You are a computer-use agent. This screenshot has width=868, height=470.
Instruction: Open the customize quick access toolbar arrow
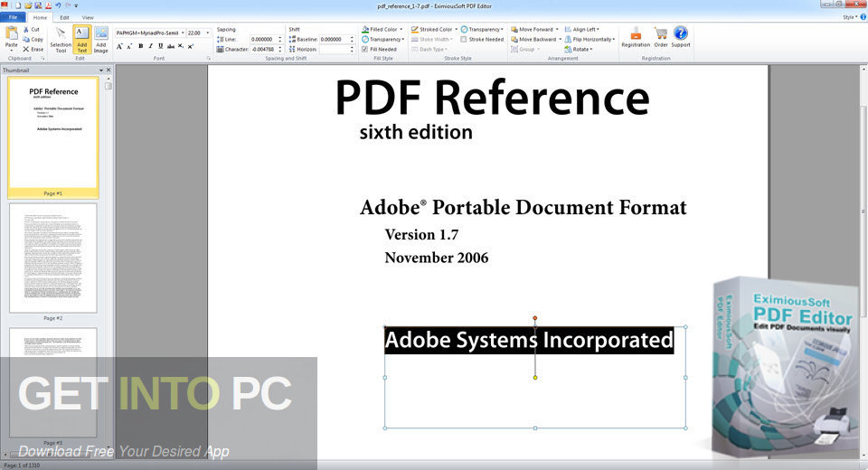76,5
